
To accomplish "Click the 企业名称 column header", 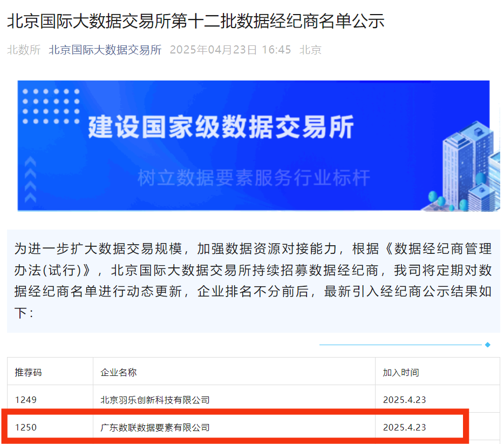I will 119,372.
